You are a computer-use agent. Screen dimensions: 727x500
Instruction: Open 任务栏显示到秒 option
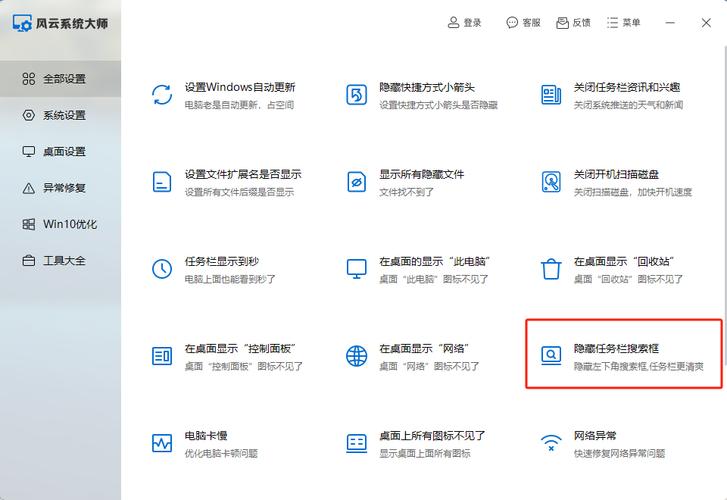(x=222, y=262)
